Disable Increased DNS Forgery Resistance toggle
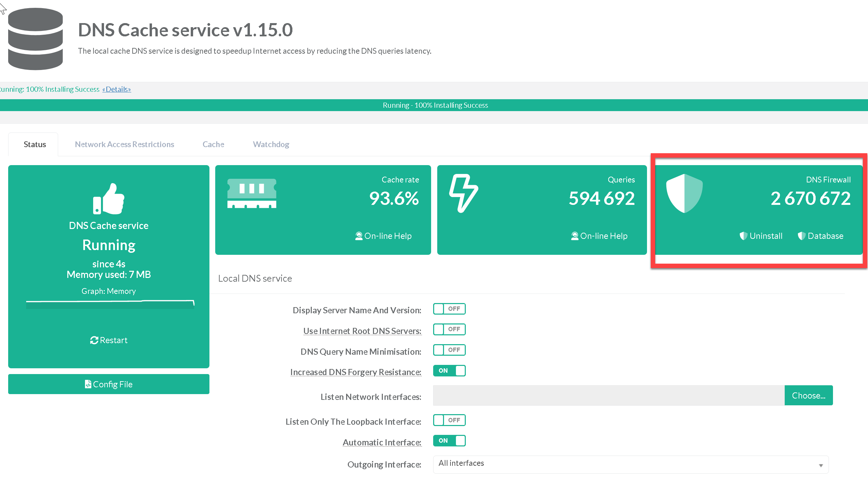The height and width of the screenshot is (477, 868). [449, 371]
